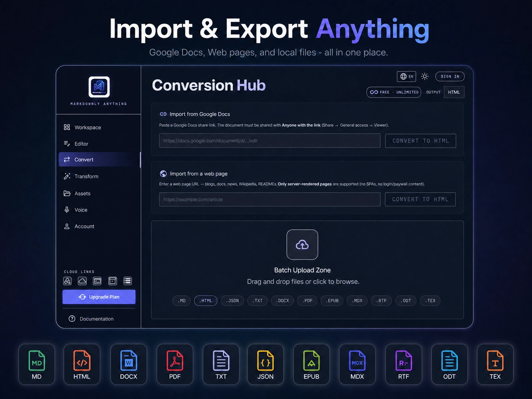The image size is (532, 399).
Task: Click the Voice microphone icon
Action: [67, 210]
